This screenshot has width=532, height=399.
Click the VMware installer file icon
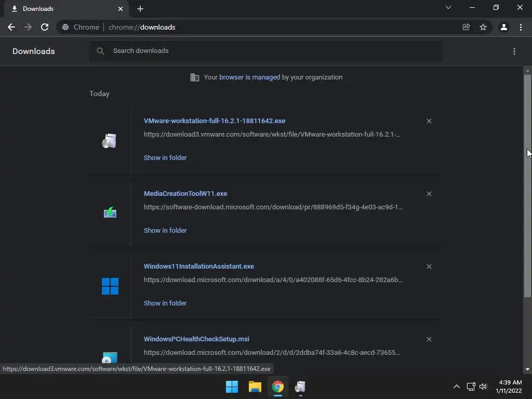[x=109, y=141]
